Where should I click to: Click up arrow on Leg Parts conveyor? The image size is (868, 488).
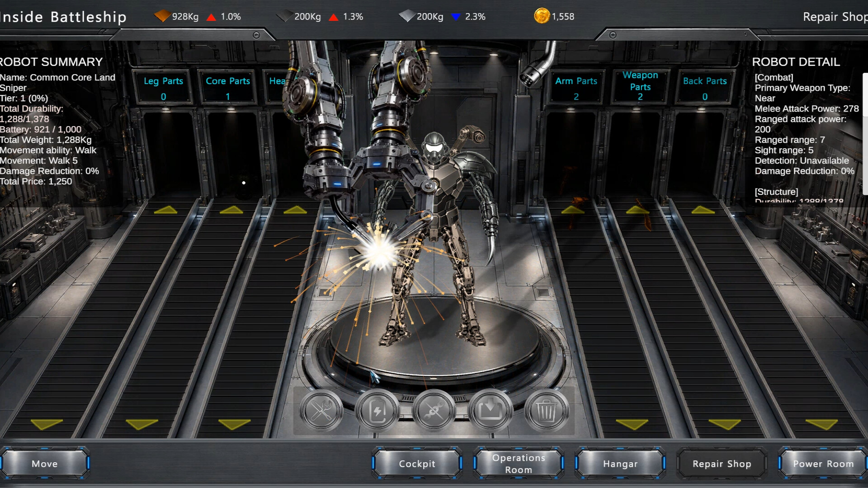pos(165,210)
